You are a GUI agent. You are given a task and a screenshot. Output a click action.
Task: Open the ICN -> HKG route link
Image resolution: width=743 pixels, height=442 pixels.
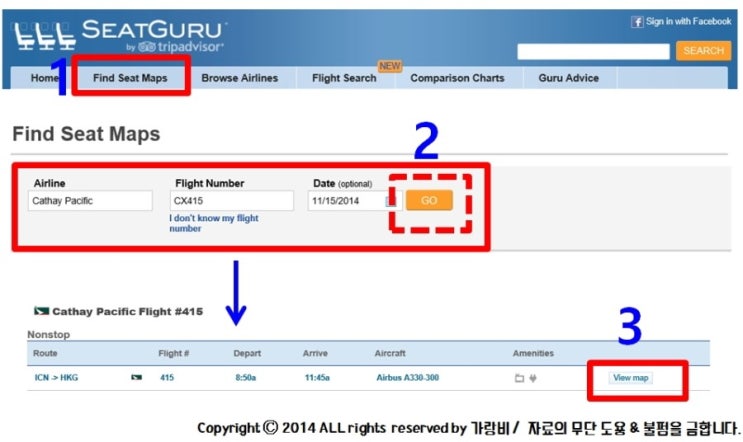click(56, 378)
